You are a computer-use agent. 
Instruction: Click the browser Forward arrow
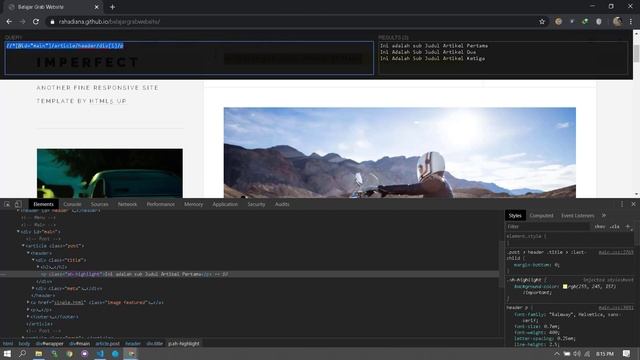(22, 22)
